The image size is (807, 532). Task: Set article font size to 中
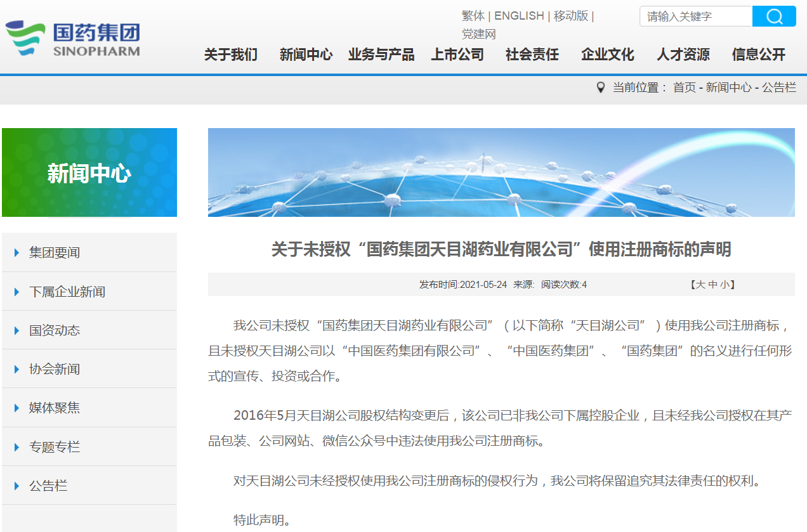pyautogui.click(x=712, y=285)
